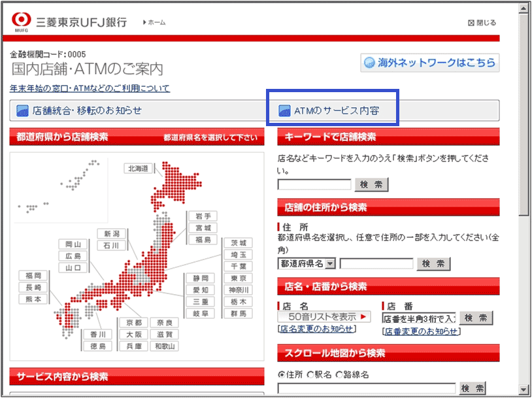
Task: Select 愛知 prefecture label
Action: [x=201, y=290]
